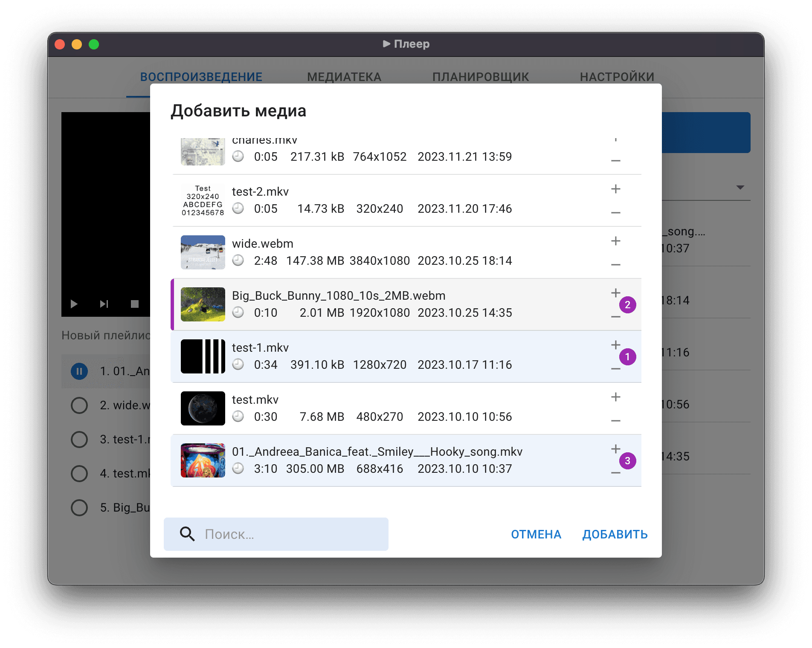The height and width of the screenshot is (648, 812).
Task: Click the play button under video
Action: click(74, 304)
